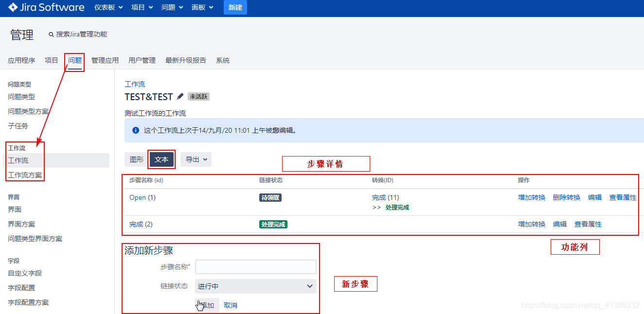Open the 问题 dropdown in the top bar
The image size is (644, 314).
172,7
